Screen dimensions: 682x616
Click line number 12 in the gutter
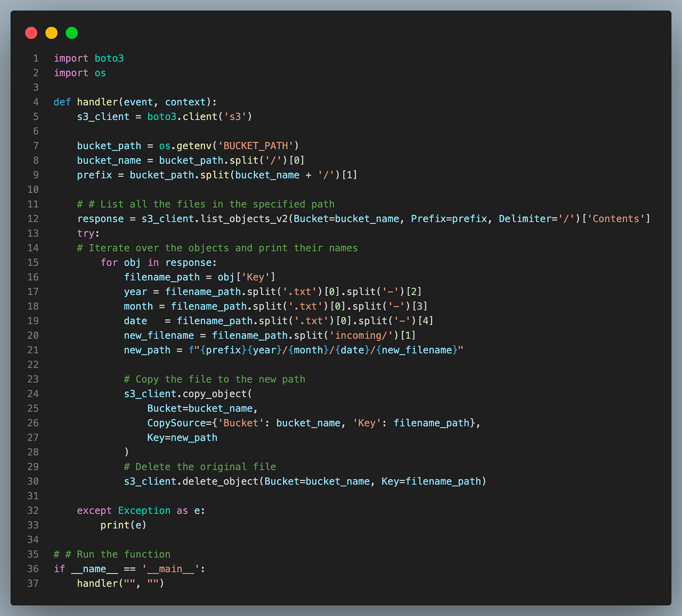point(33,219)
